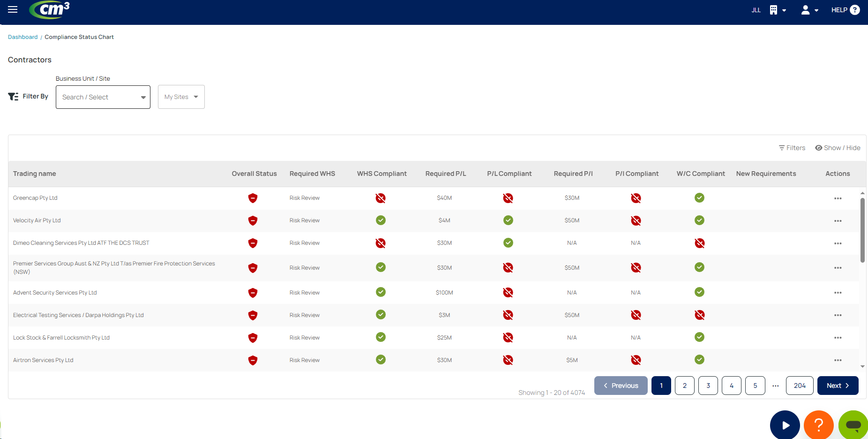Open actions menu for Advent Security Services
This screenshot has width=868, height=439.
click(838, 293)
